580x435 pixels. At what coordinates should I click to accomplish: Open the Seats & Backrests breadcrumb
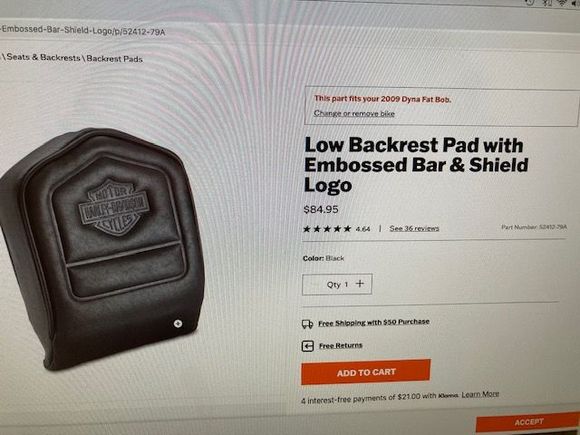pos(44,57)
